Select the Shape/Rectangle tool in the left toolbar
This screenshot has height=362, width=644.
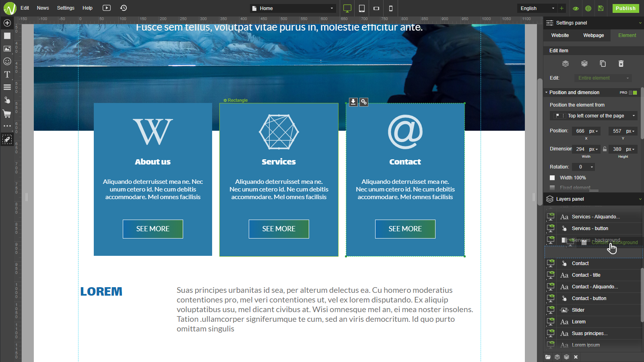(6, 36)
